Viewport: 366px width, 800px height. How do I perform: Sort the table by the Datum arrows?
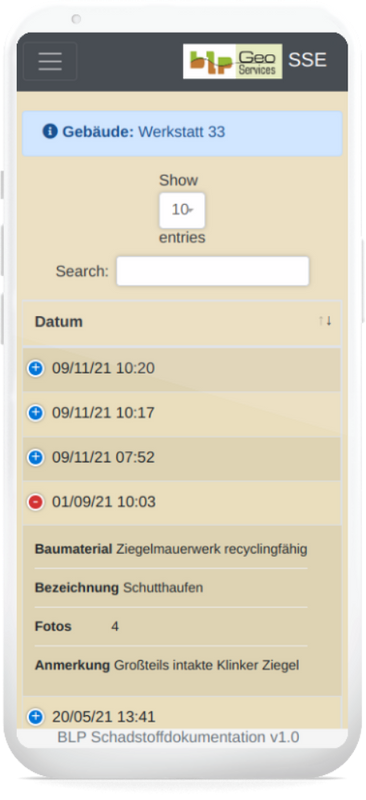[325, 321]
